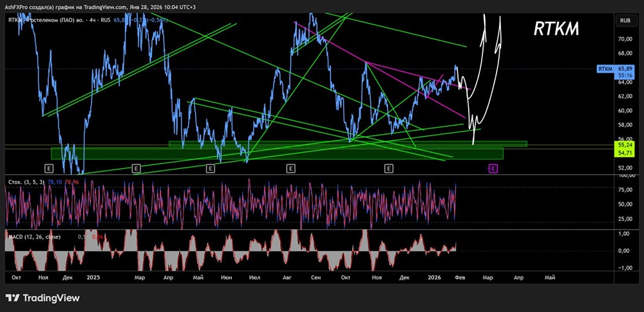The height and width of the screenshot is (312, 644).
Task: Click the 62,00 price axis label
Action: coord(625,96)
